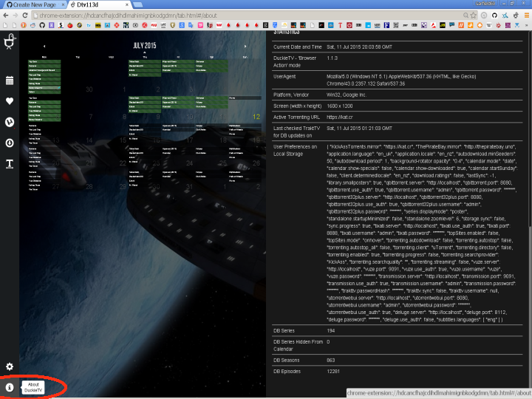Viewport: 532px width, 399px height.
Task: Click the chrome-extension address bar
Action: pyautogui.click(x=248, y=16)
